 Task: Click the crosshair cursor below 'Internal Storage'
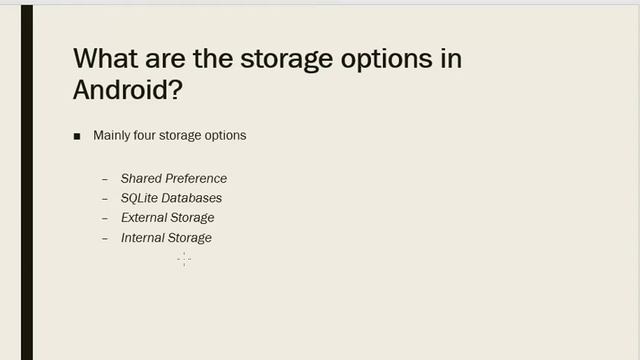point(184,259)
